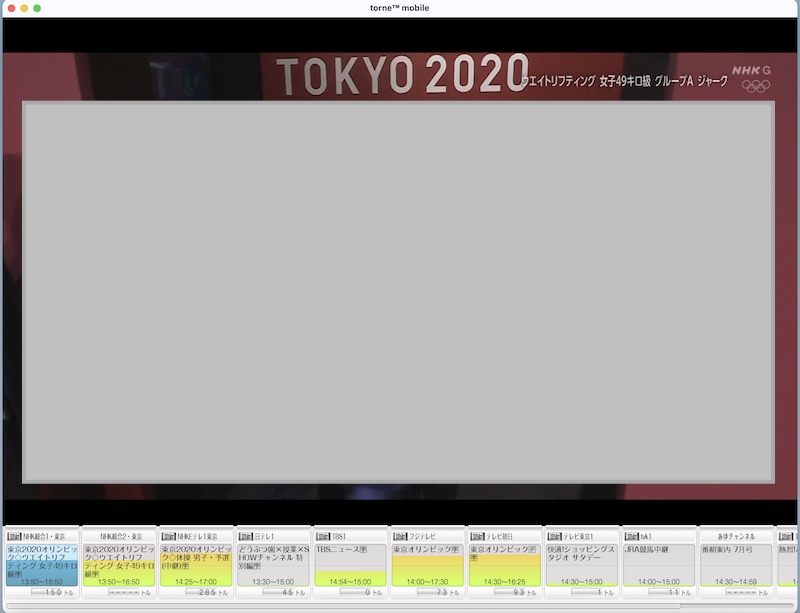Click the dashed トル meter under あゆチャンネル

coord(746,592)
